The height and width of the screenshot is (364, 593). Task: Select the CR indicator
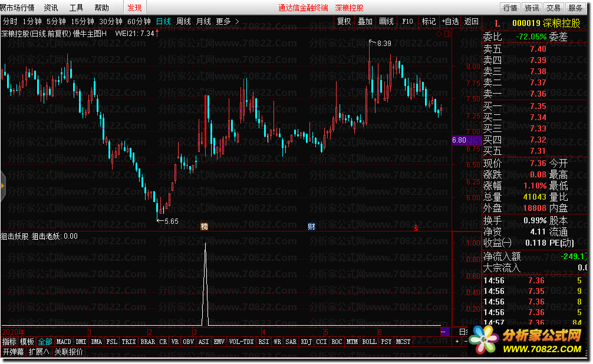tap(163, 342)
